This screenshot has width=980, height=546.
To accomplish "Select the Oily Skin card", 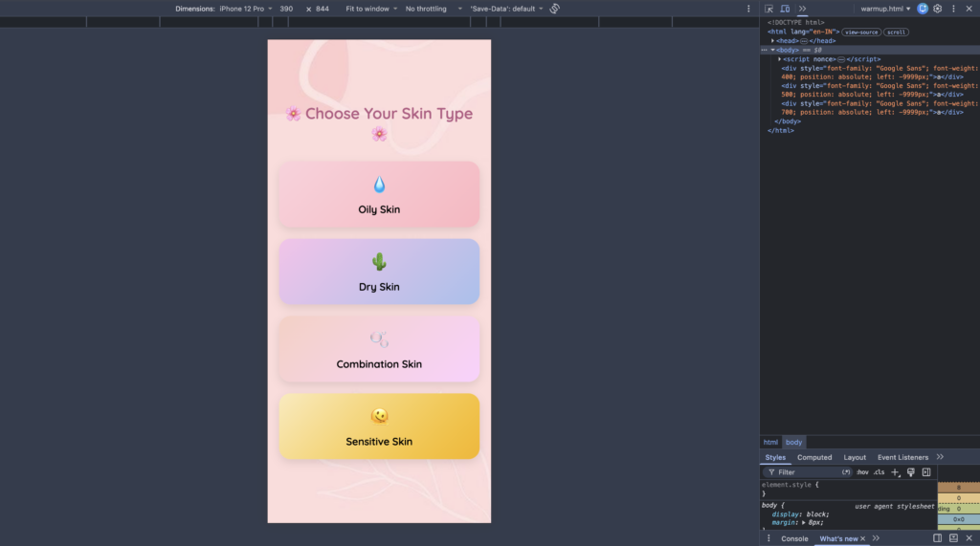I will click(379, 194).
